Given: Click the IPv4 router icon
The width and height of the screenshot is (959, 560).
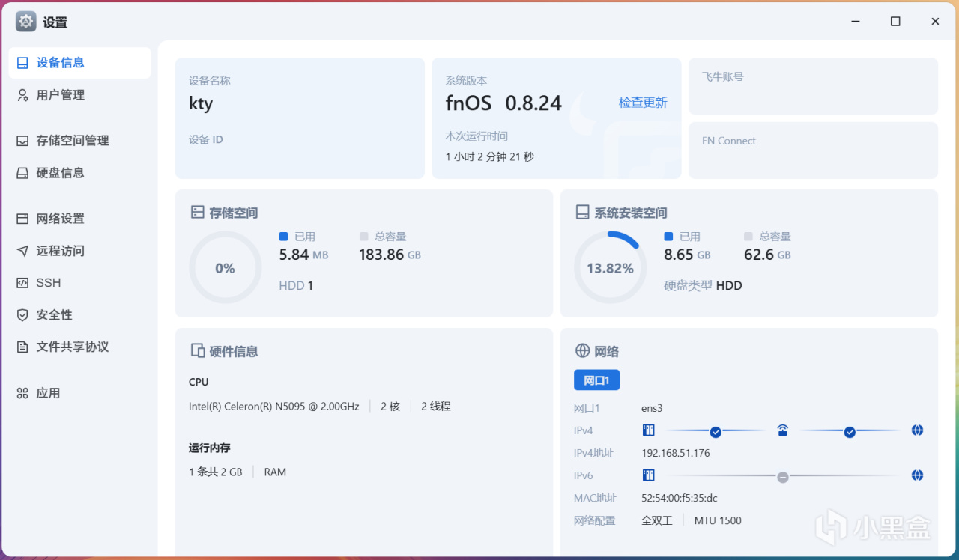Looking at the screenshot, I should coord(782,430).
